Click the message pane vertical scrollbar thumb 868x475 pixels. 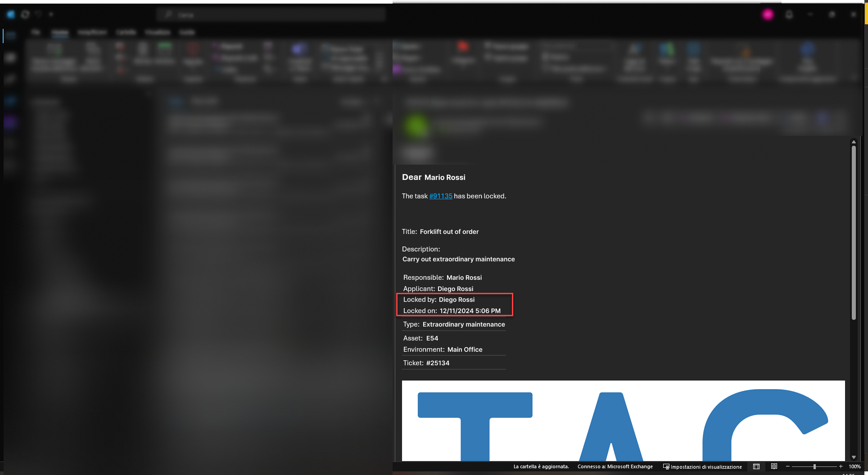(854, 233)
